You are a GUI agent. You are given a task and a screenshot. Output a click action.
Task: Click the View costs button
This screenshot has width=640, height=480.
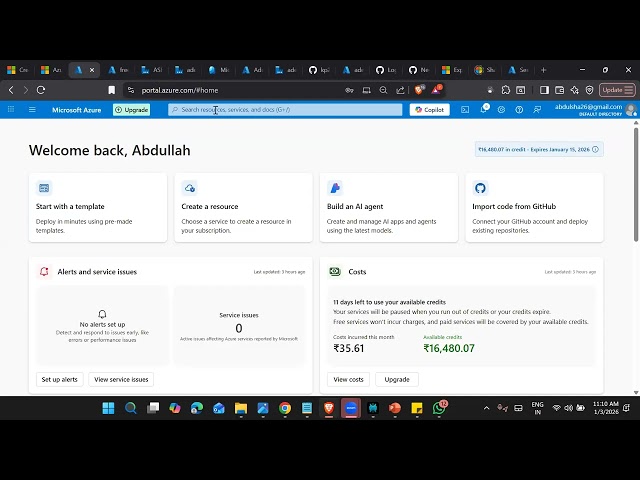click(x=348, y=380)
